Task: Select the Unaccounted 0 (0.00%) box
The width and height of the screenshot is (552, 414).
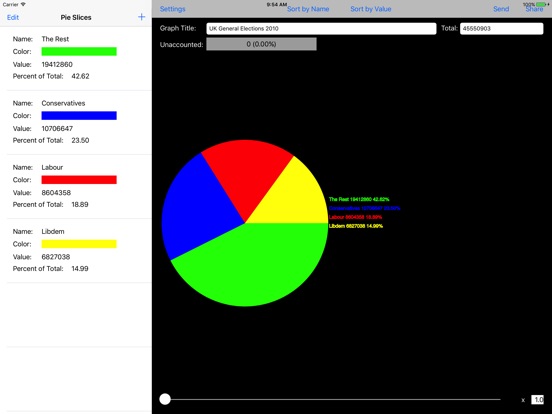Action: click(261, 44)
